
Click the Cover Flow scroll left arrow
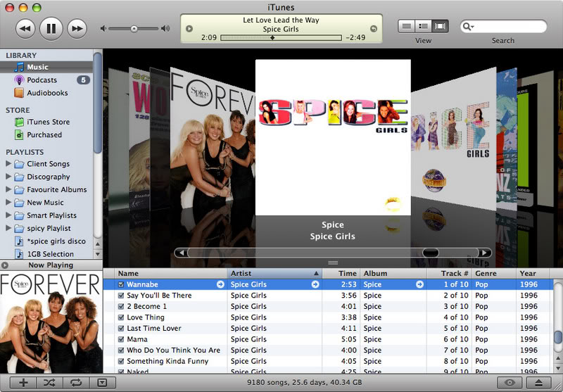pos(182,253)
